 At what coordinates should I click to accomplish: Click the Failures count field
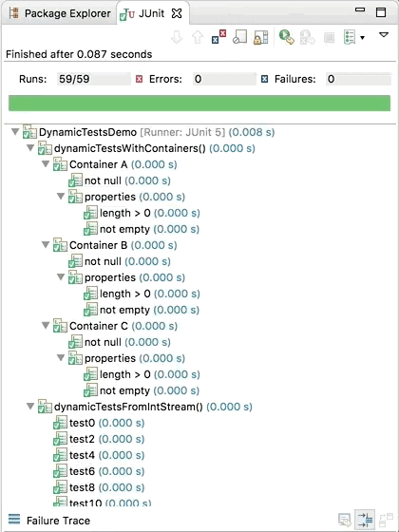[359, 79]
